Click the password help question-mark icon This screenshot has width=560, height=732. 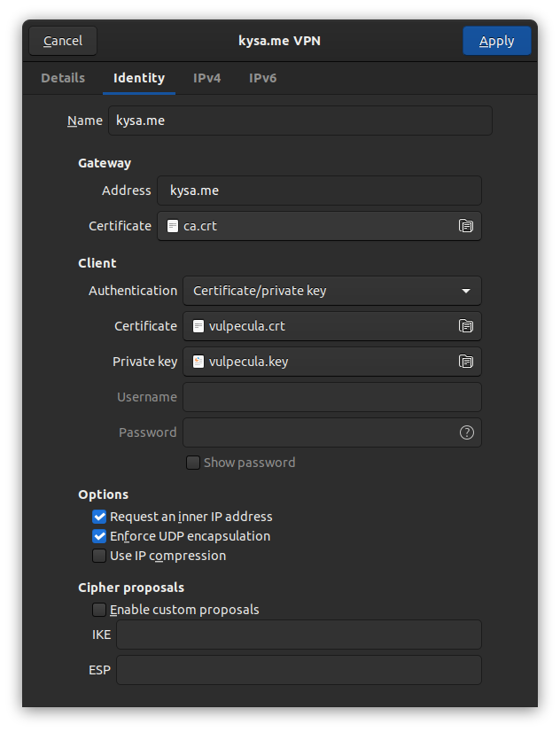pos(466,432)
